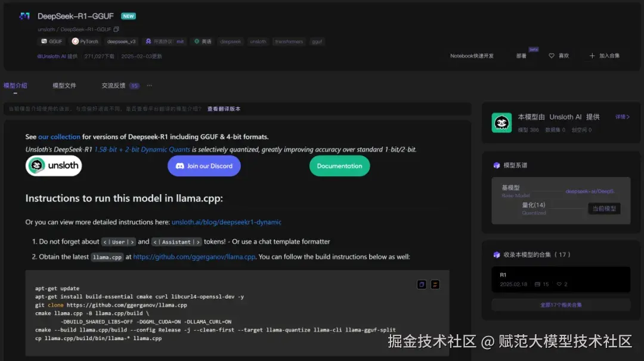The width and height of the screenshot is (644, 361).
Task: Click the Join our Discord button
Action: (x=204, y=166)
